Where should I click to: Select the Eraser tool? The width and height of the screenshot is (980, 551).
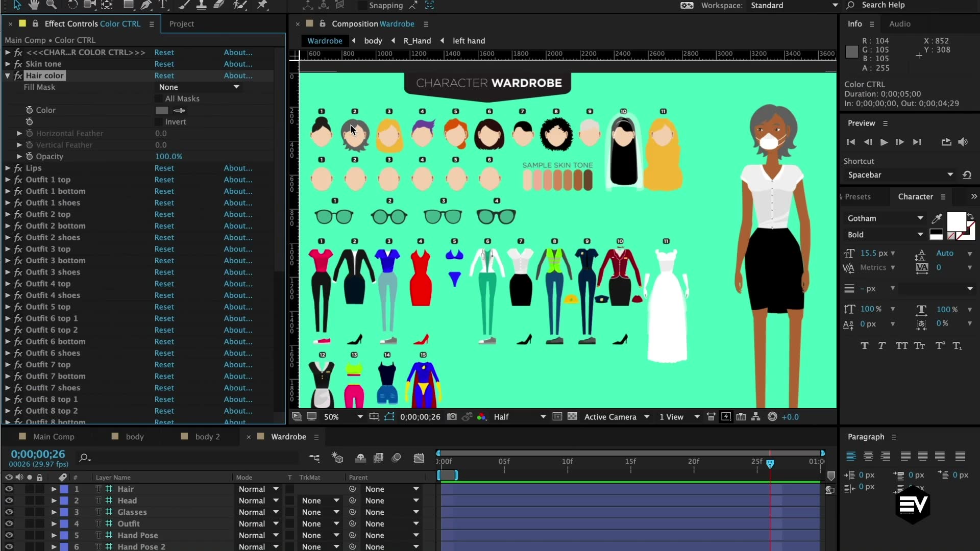tap(219, 5)
